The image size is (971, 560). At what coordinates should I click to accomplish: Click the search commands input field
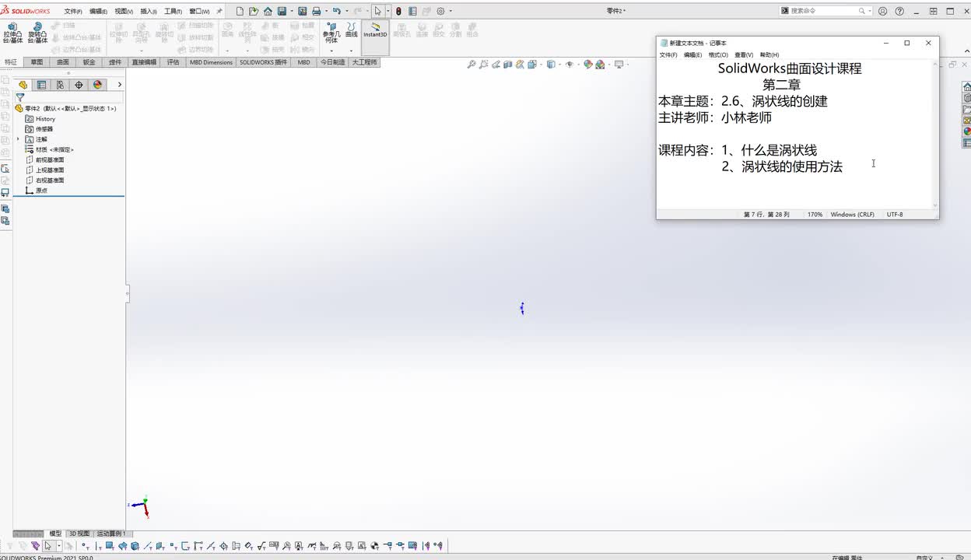[824, 11]
